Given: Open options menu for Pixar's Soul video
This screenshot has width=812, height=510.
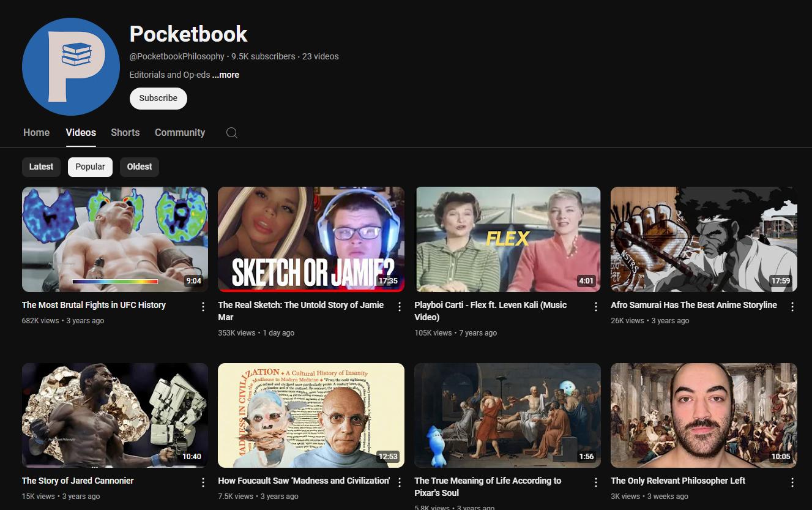Looking at the screenshot, I should (596, 482).
